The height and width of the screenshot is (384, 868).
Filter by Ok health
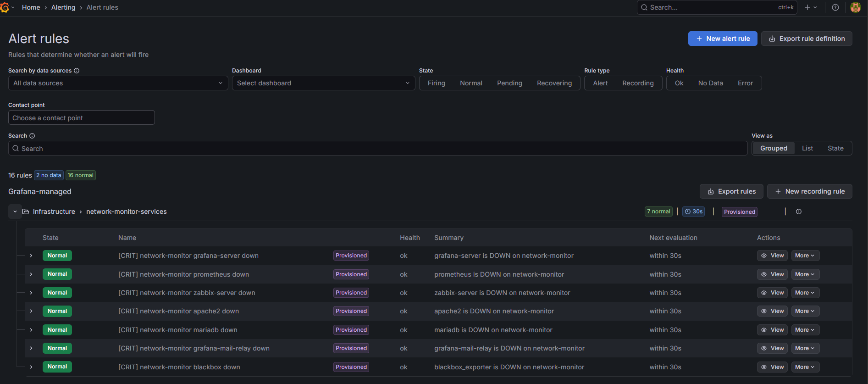point(679,83)
